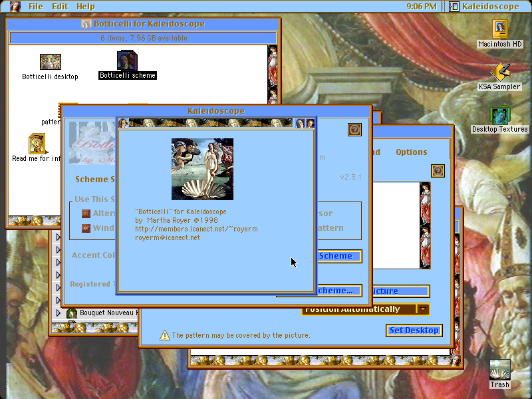Click the about dialog collapse box at far right

tap(310, 123)
